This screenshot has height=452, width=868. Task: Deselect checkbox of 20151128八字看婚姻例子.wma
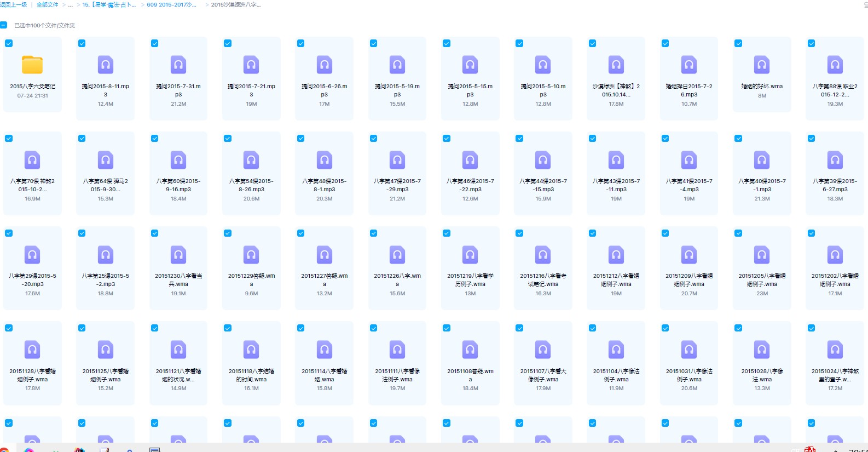tap(9, 328)
